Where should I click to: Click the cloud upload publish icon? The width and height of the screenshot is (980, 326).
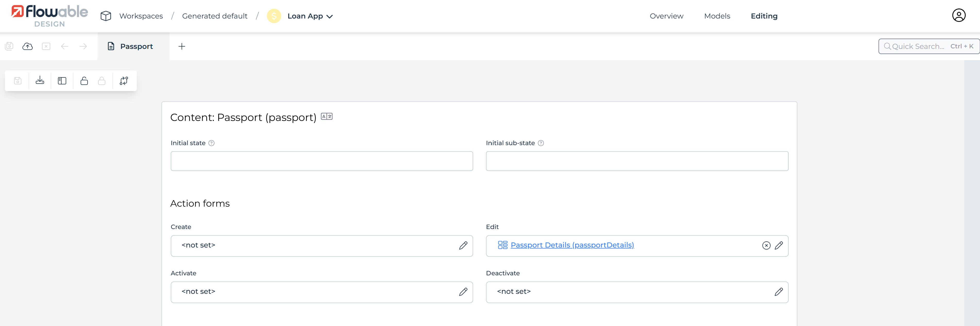(27, 46)
